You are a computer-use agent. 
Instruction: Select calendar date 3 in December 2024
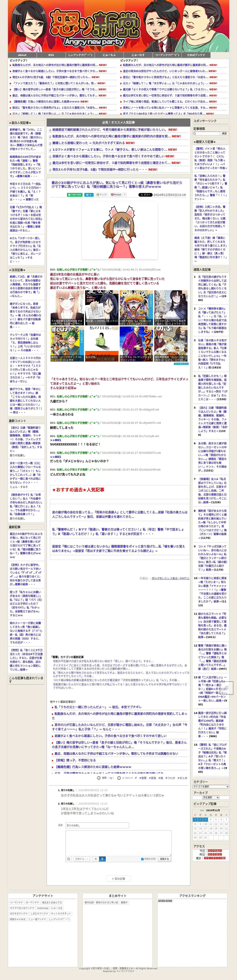tap(205, 820)
